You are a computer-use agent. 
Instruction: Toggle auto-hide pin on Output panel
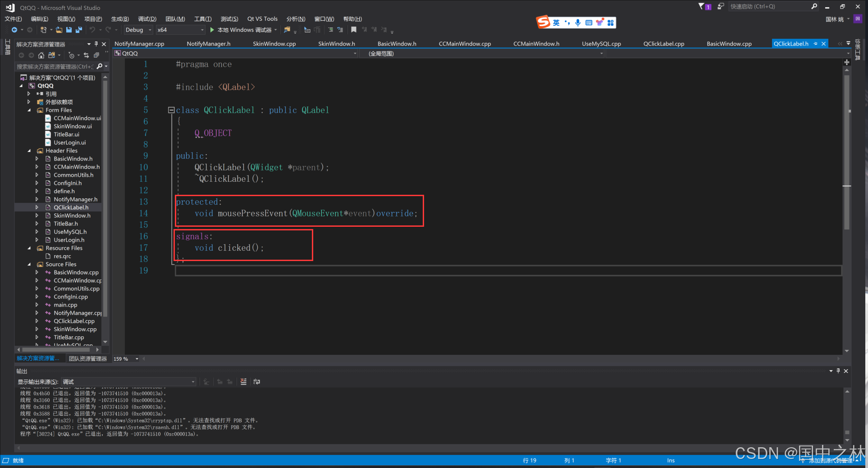coord(838,371)
